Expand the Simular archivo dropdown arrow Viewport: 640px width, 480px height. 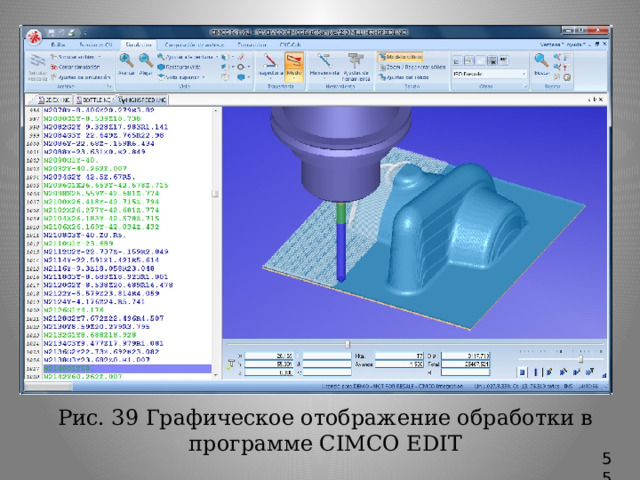(x=100, y=57)
